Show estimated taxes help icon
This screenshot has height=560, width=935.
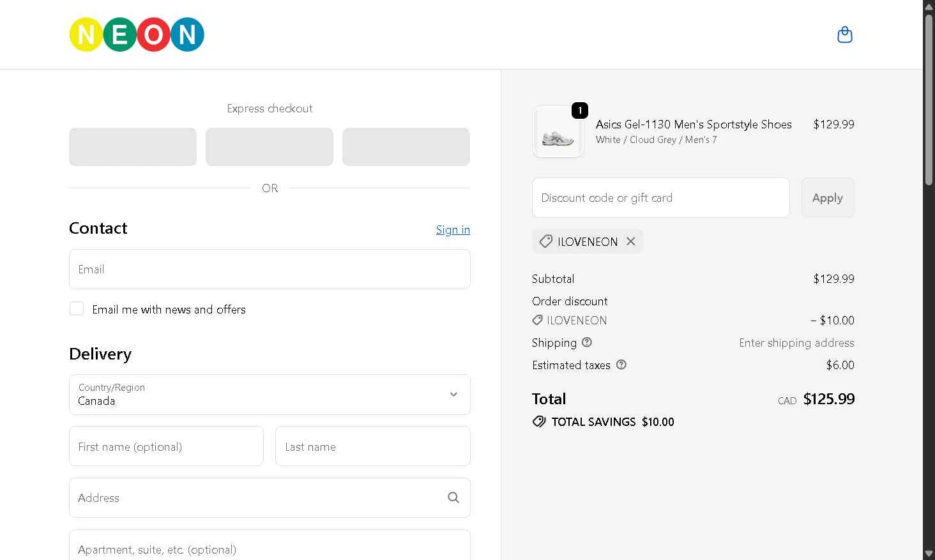[621, 365]
